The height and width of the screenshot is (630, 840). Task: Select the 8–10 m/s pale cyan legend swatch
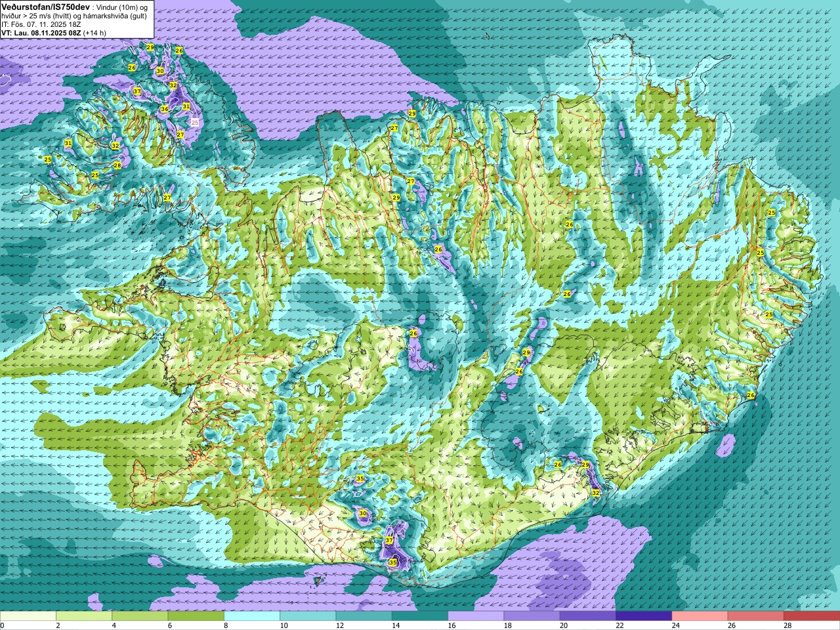pyautogui.click(x=252, y=616)
